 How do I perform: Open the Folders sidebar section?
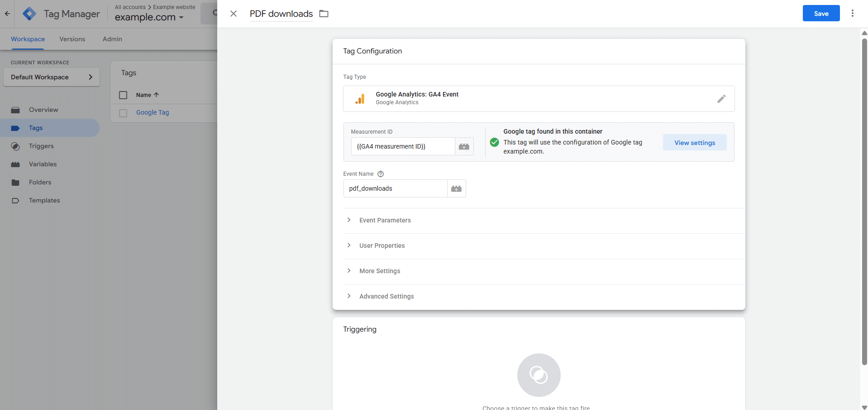click(40, 182)
